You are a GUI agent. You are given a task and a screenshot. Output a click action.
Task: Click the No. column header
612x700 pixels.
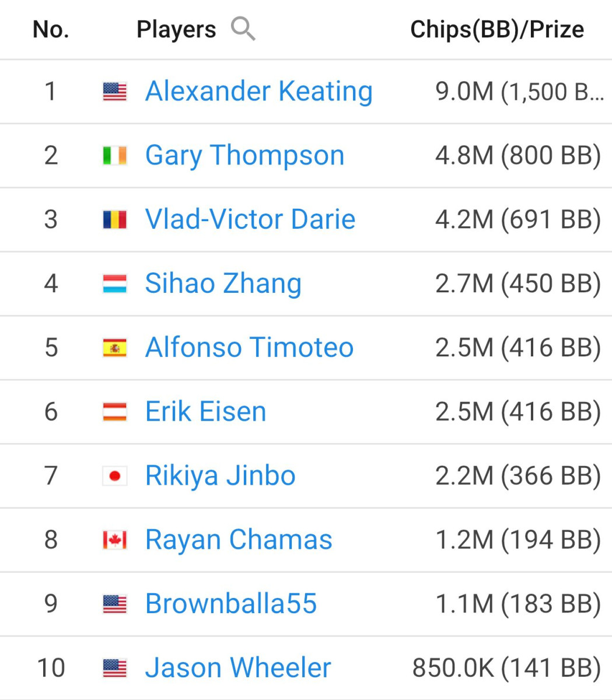[51, 29]
